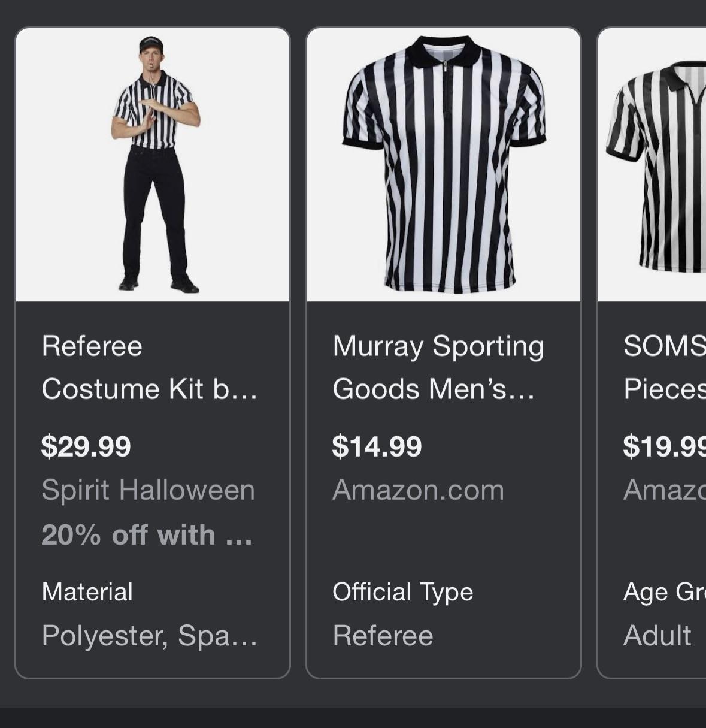Open the Spirit Halloween seller link
The width and height of the screenshot is (706, 728).
coord(149,490)
